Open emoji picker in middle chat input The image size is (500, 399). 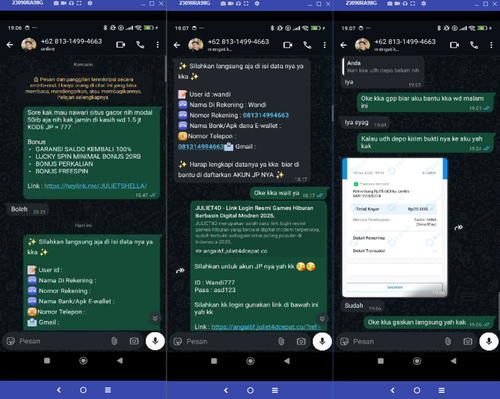pos(178,341)
